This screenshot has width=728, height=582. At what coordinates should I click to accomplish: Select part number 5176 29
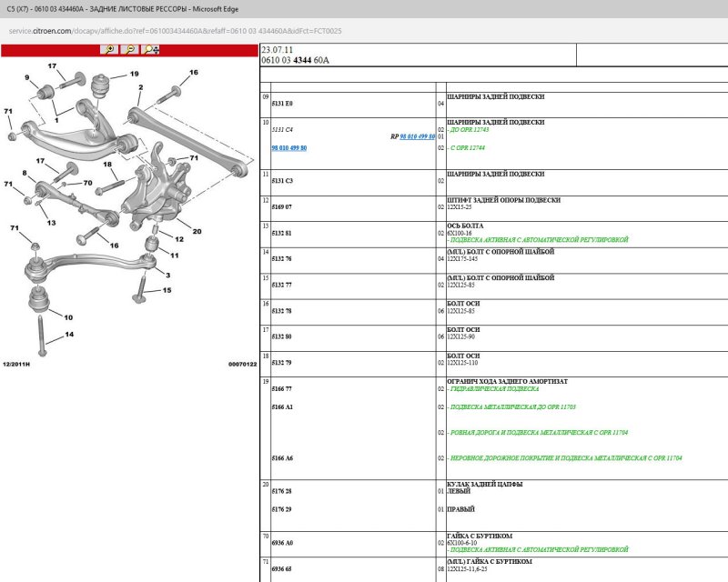(282, 509)
